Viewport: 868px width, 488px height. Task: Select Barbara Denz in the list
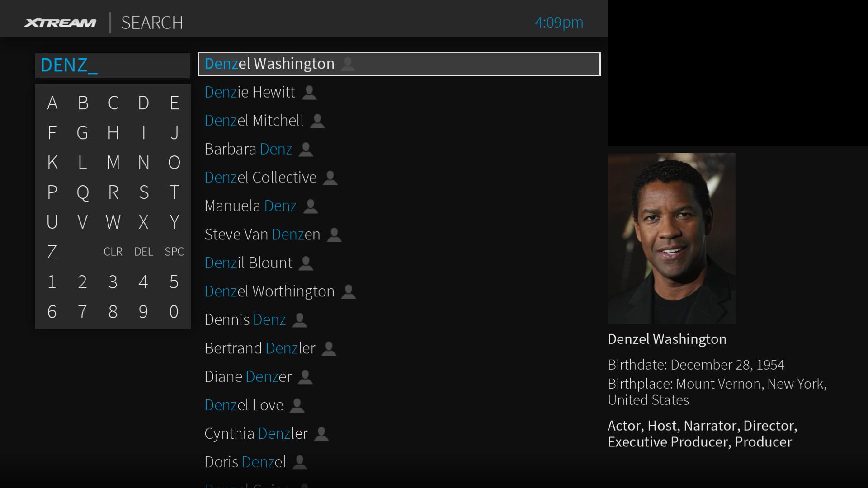point(399,149)
